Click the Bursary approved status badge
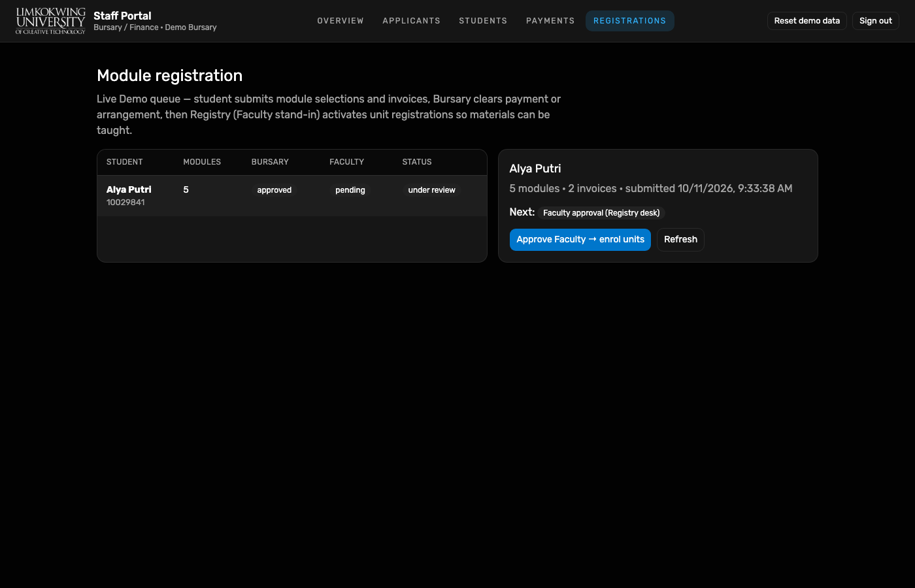 click(274, 190)
